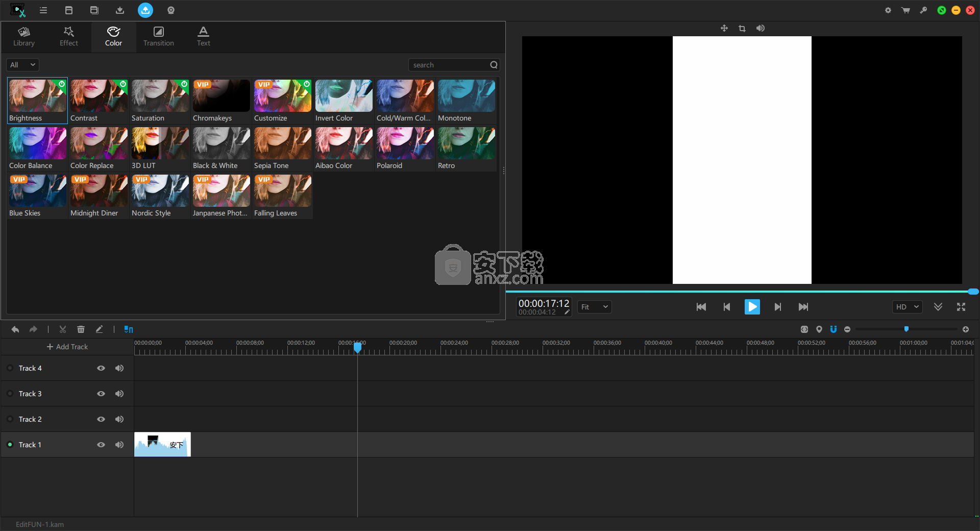Jump to the end of the video
The image size is (980, 531).
[x=803, y=307]
